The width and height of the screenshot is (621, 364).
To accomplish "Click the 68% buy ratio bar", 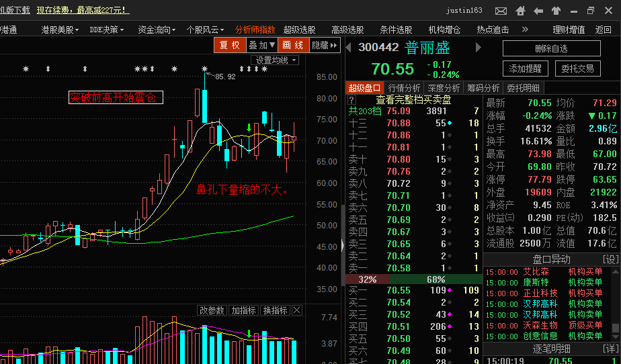I will pos(436,279).
